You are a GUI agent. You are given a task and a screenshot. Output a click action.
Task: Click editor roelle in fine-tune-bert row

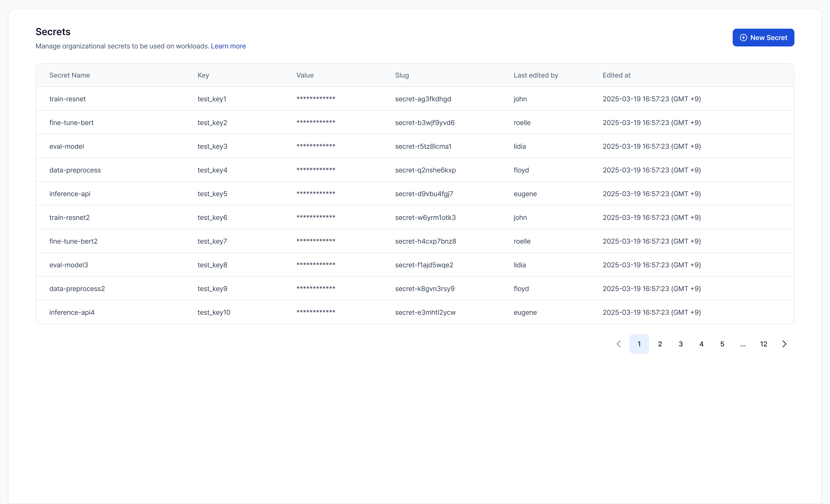click(x=522, y=123)
